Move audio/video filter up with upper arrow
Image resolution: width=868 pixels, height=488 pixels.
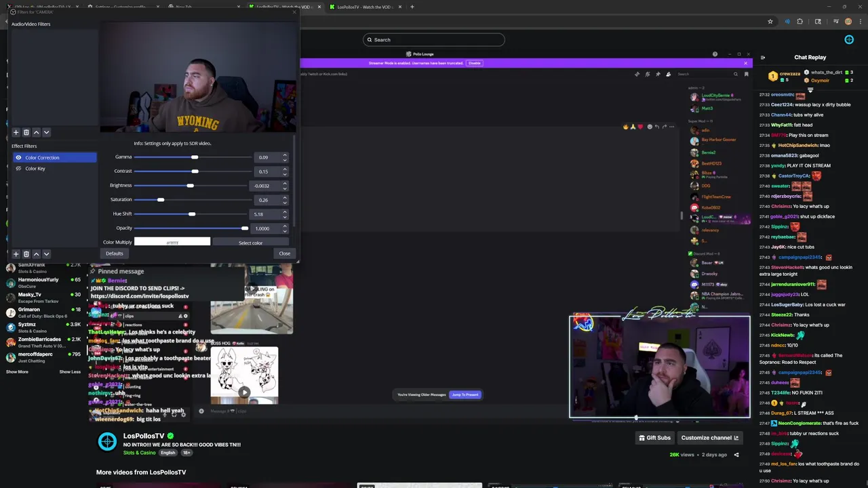[x=36, y=132]
